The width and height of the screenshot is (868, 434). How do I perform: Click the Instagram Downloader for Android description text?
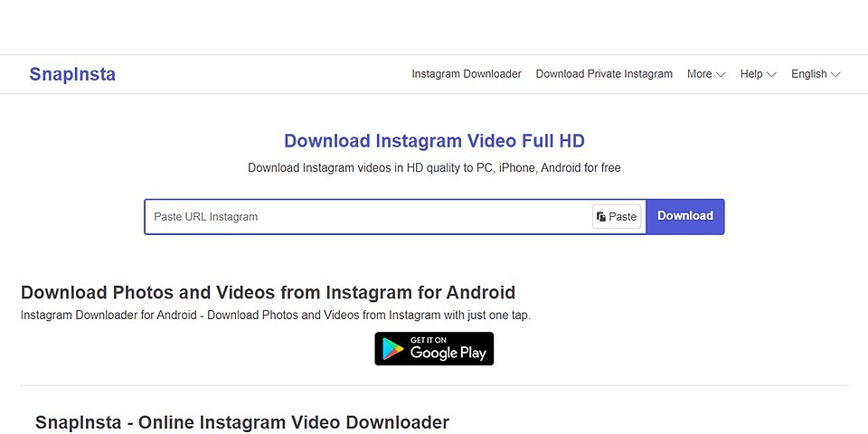(x=276, y=316)
